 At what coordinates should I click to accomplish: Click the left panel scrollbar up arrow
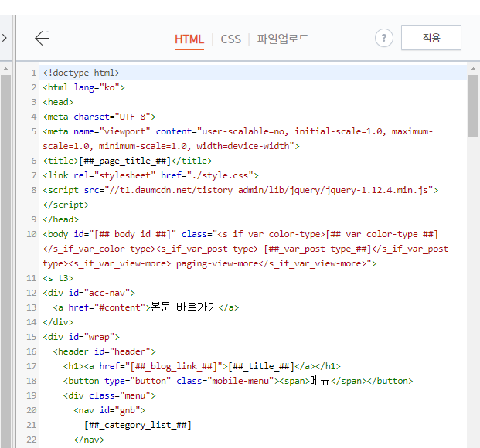(5, 70)
